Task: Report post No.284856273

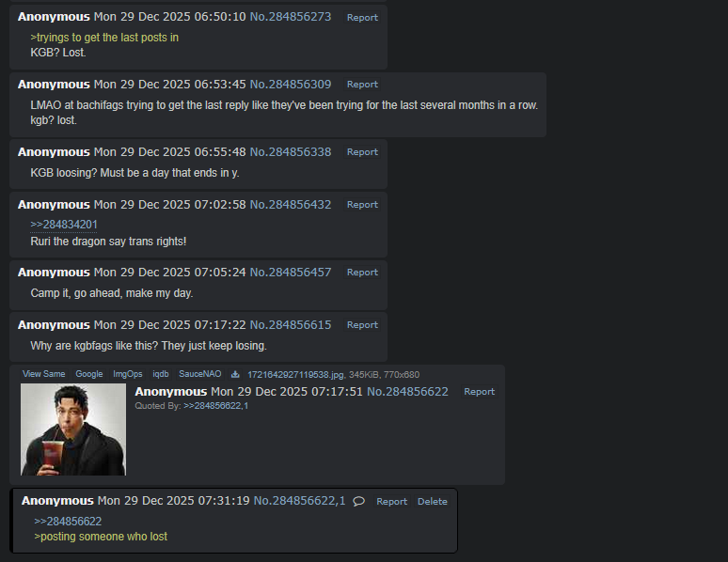Action: tap(362, 18)
